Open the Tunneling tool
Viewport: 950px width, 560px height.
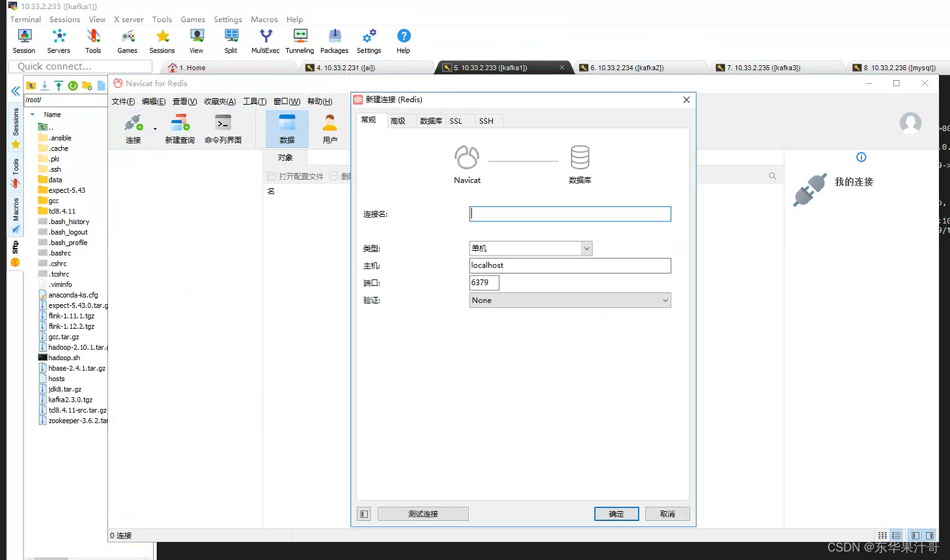(300, 36)
